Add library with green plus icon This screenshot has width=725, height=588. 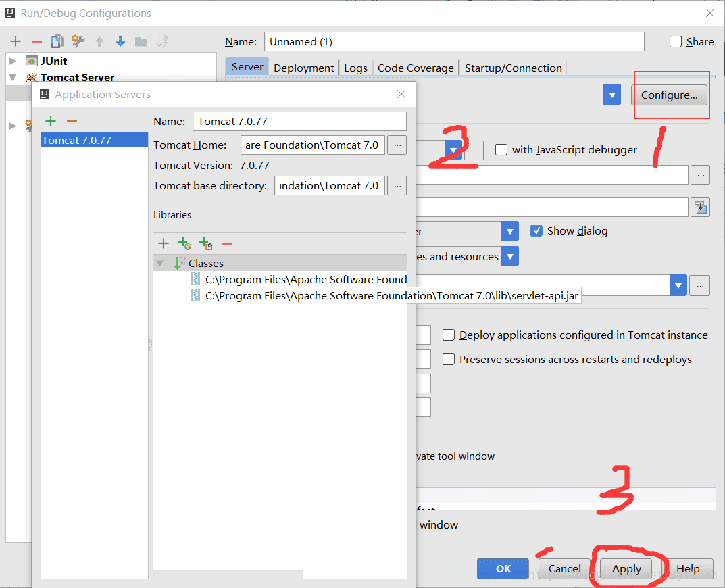pos(164,243)
